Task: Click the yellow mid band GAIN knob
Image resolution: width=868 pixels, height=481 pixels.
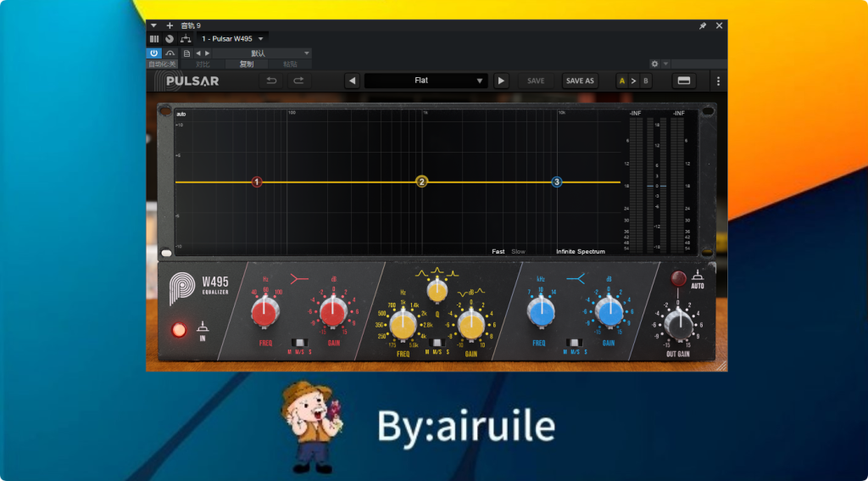Action: (471, 325)
